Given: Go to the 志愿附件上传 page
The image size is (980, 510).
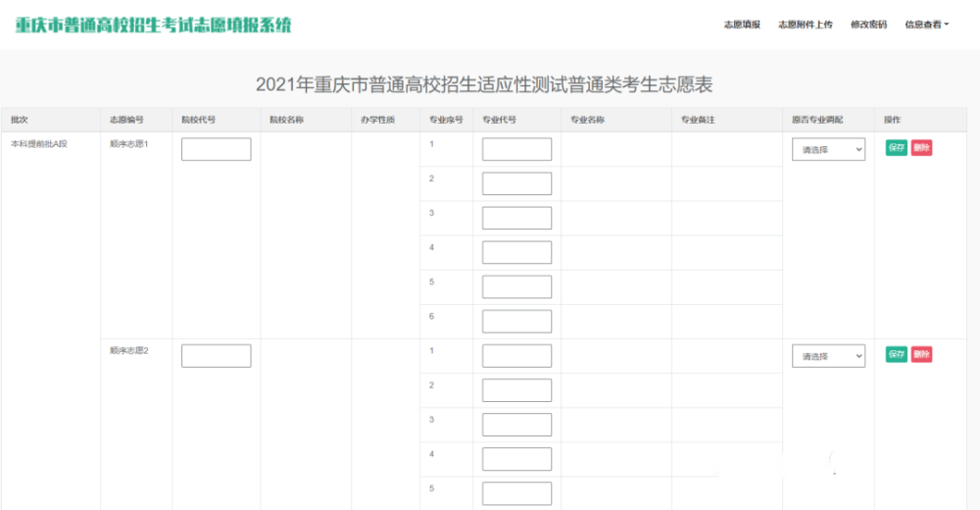Looking at the screenshot, I should [x=805, y=25].
